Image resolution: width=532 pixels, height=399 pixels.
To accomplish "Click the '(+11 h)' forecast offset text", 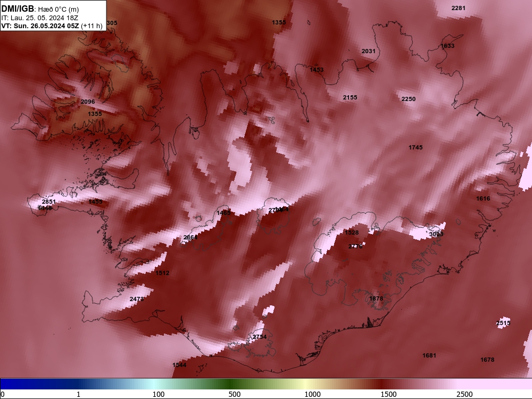I will pyautogui.click(x=92, y=26).
